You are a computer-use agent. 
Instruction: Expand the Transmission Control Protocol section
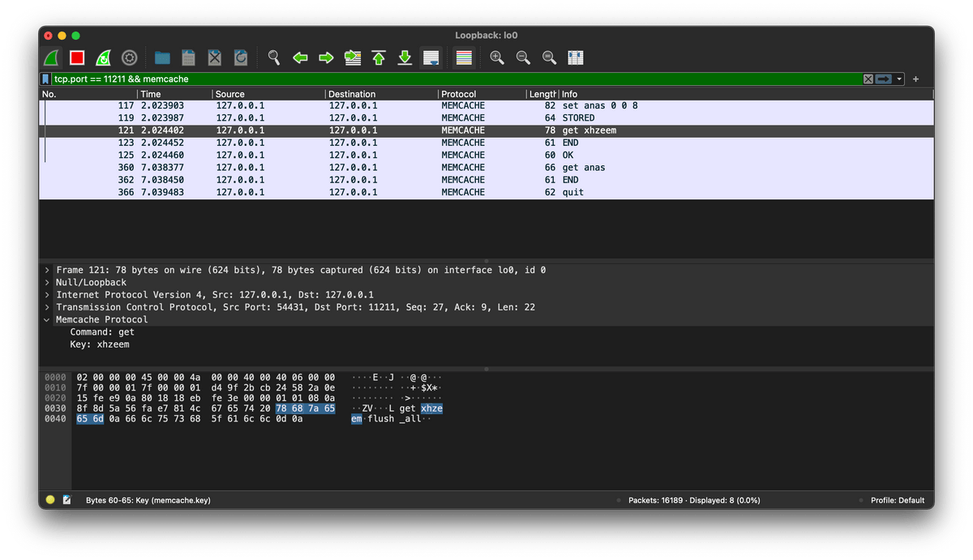coord(48,307)
